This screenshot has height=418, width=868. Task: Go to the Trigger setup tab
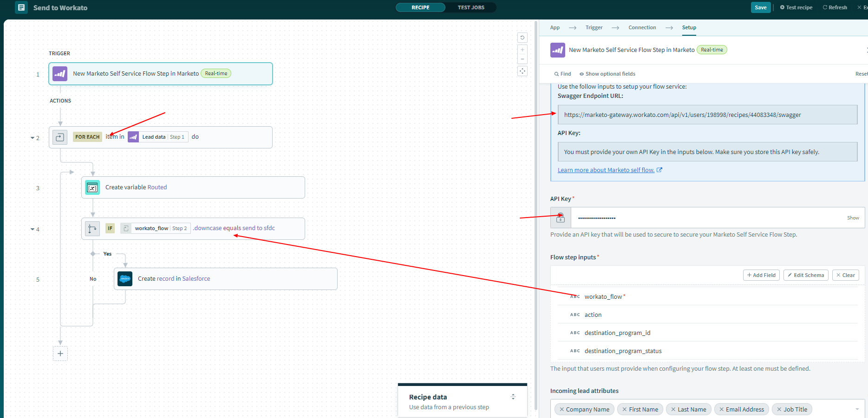(594, 28)
